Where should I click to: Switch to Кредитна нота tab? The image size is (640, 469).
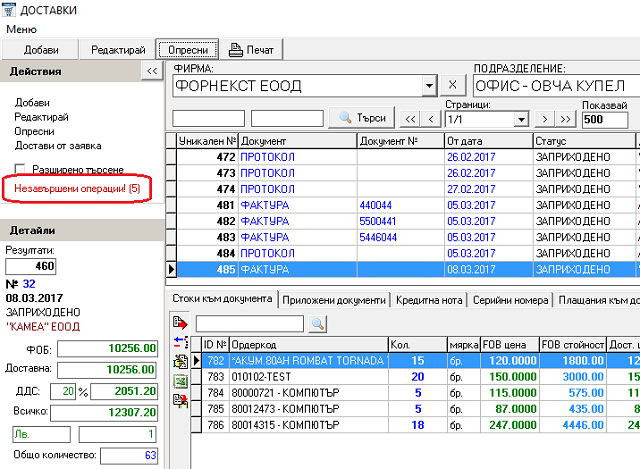point(429,300)
